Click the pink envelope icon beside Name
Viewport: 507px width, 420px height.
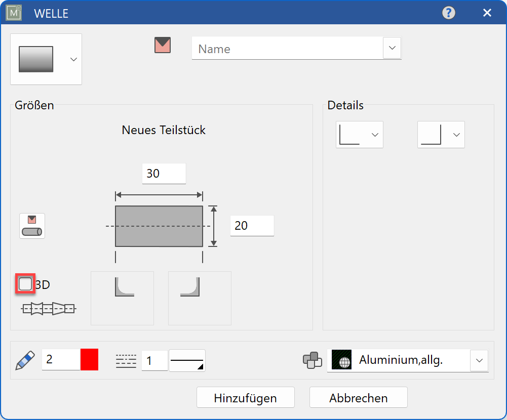(163, 46)
